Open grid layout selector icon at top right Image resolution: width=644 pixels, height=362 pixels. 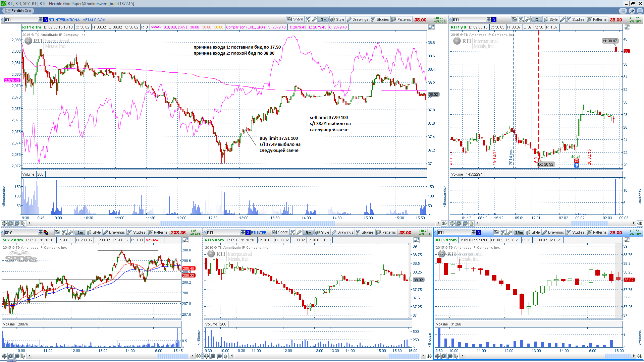[623, 11]
